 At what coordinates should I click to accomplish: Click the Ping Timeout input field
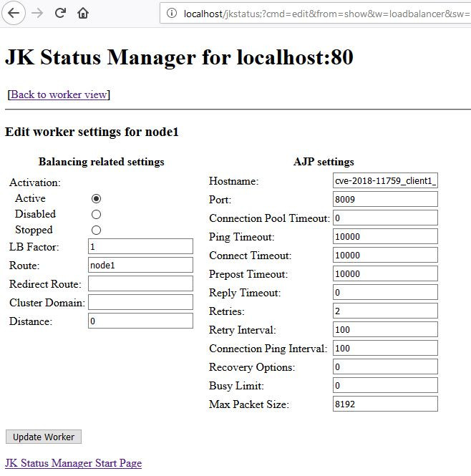[385, 236]
